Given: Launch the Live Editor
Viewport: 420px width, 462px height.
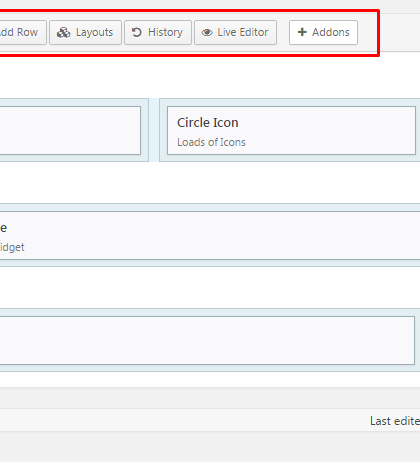Looking at the screenshot, I should coord(235,32).
